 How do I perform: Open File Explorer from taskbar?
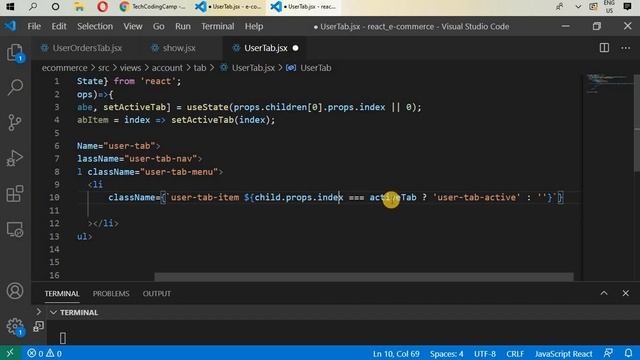(x=79, y=7)
